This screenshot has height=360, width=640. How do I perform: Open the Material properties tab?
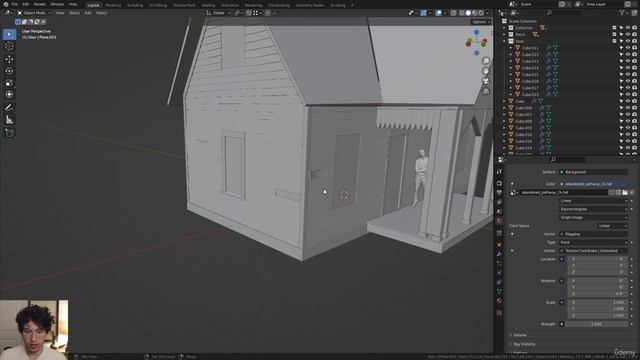(499, 301)
